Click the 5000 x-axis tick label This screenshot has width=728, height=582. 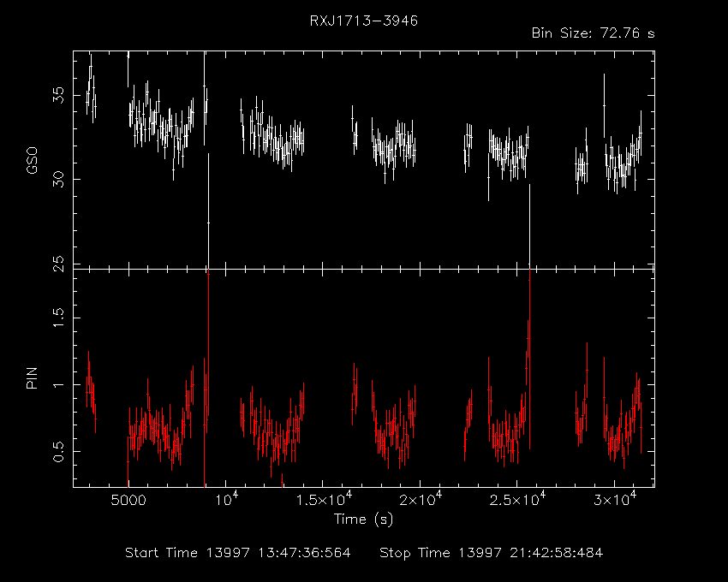point(128,501)
